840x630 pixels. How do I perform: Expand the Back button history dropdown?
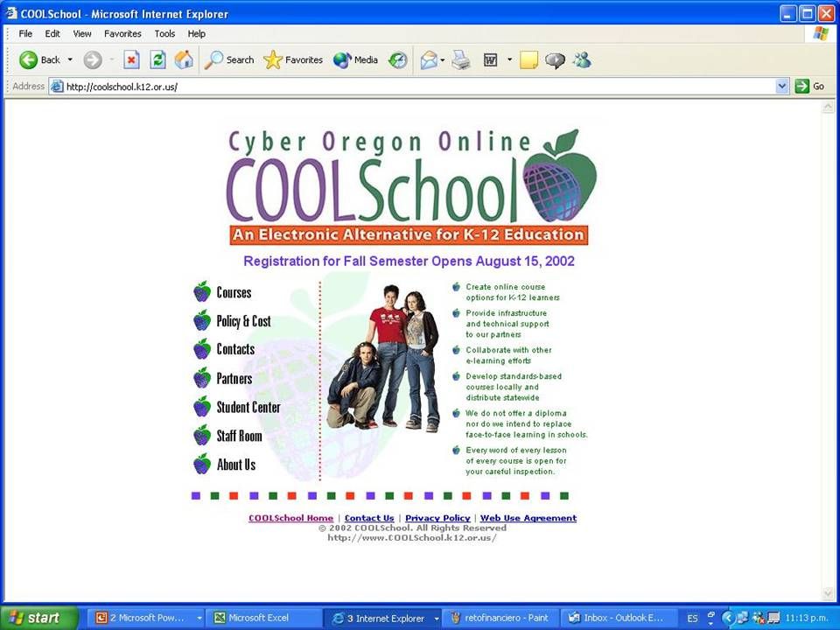(x=70, y=60)
